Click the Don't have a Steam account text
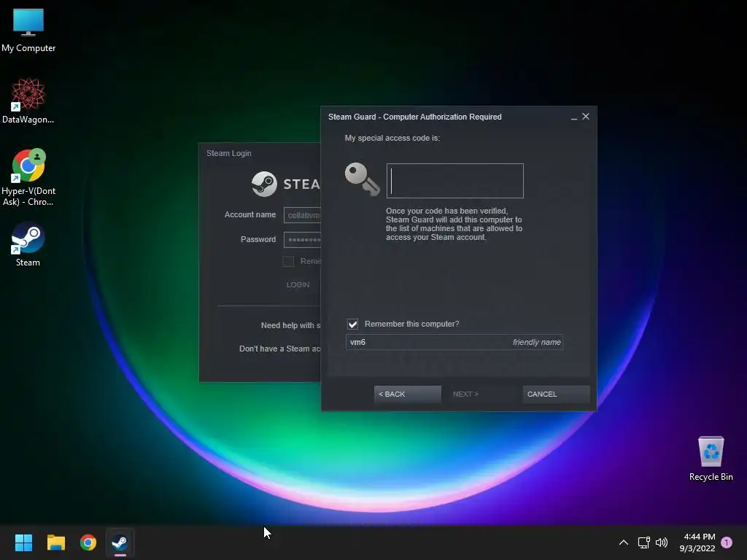This screenshot has width=747, height=560. (x=279, y=349)
